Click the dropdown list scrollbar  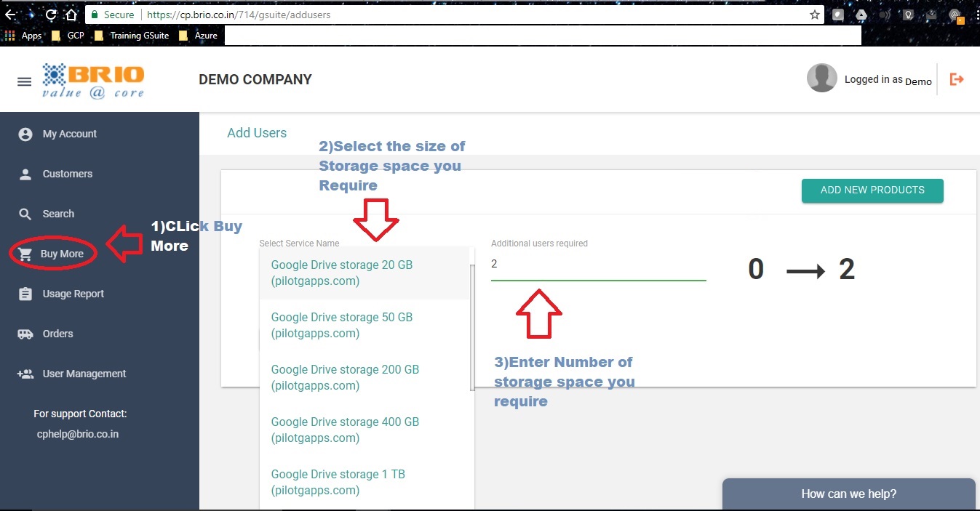[472, 327]
